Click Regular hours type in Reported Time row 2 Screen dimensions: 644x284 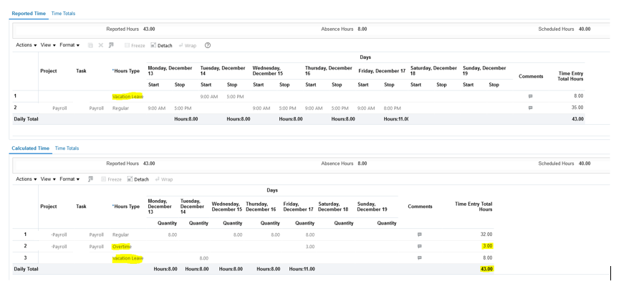(121, 108)
